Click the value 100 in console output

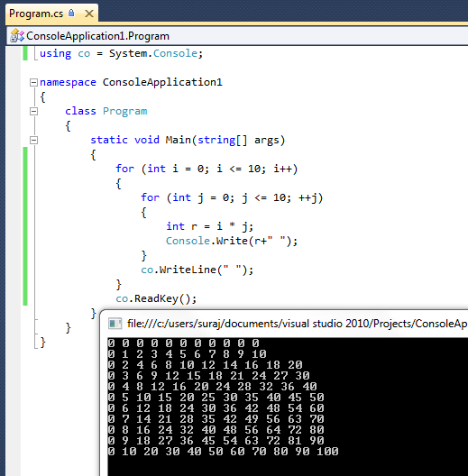point(327,452)
